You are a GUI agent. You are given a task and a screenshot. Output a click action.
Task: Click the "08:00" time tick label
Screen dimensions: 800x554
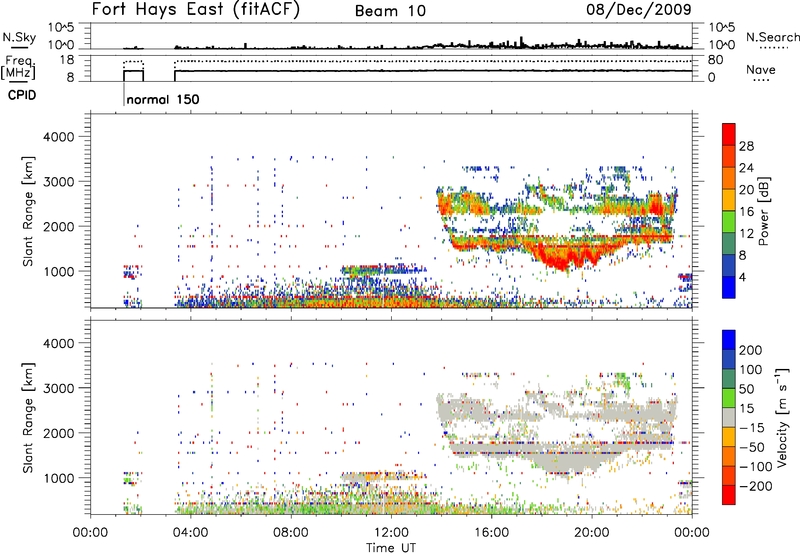point(291,533)
